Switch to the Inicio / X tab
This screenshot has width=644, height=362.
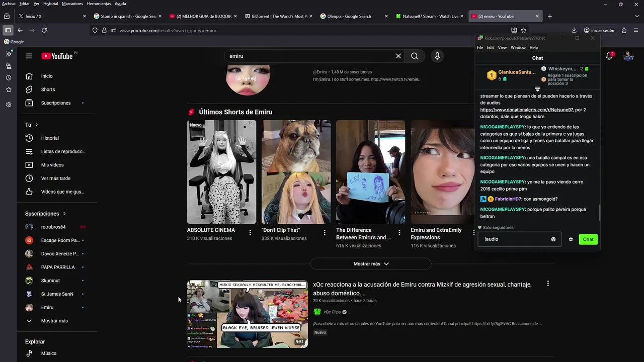[52, 16]
